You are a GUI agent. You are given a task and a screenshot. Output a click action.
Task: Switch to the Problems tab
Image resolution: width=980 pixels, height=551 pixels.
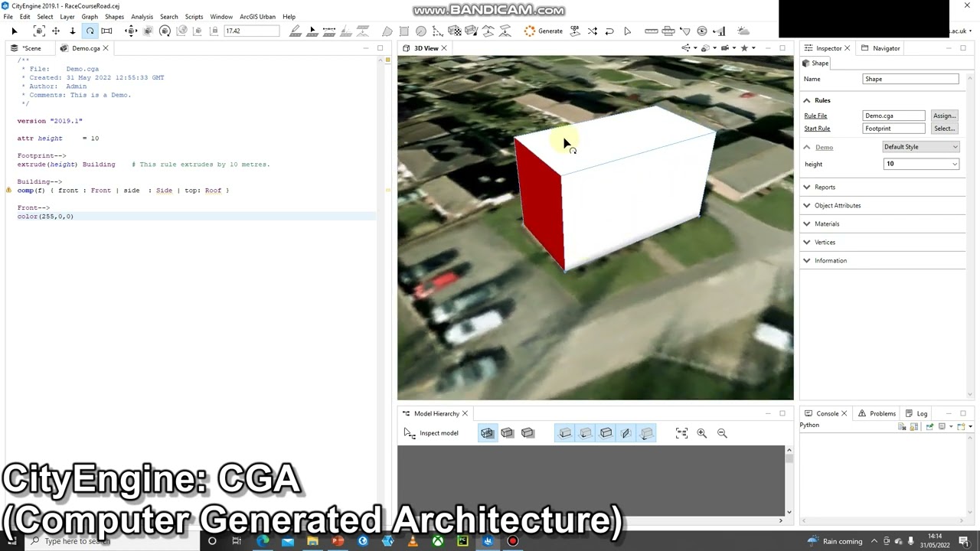click(x=877, y=413)
